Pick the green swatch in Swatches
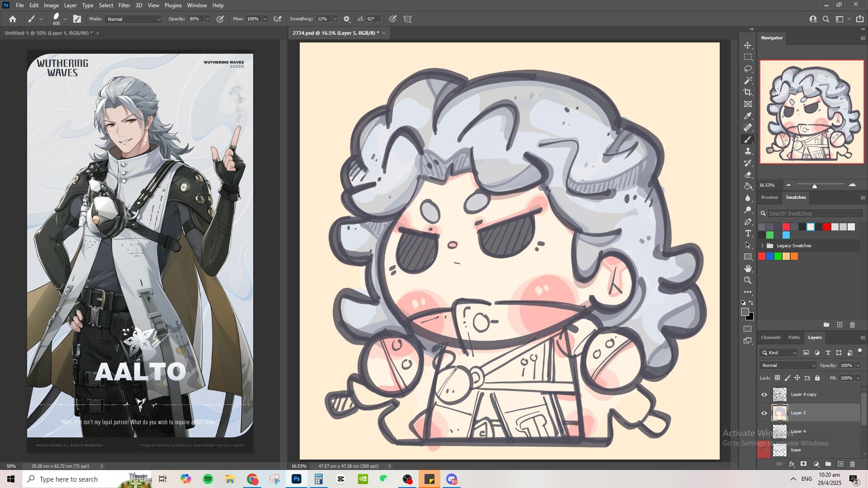868x488 pixels. click(770, 235)
